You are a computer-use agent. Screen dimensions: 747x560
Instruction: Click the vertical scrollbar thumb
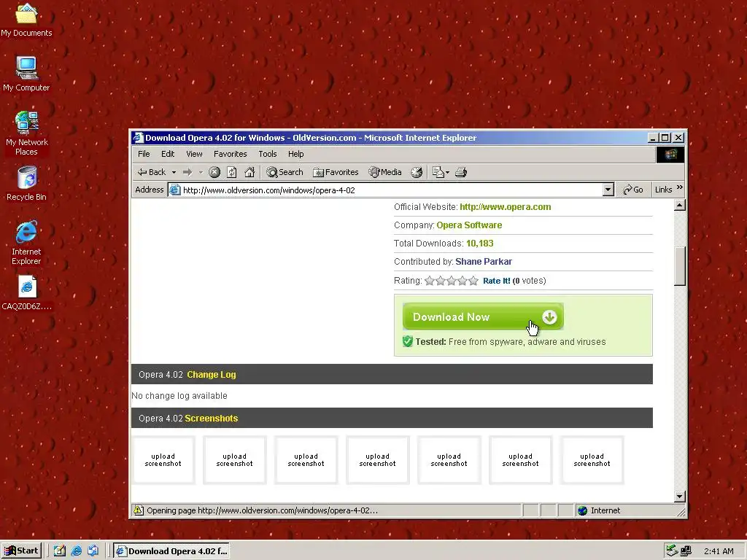point(680,265)
